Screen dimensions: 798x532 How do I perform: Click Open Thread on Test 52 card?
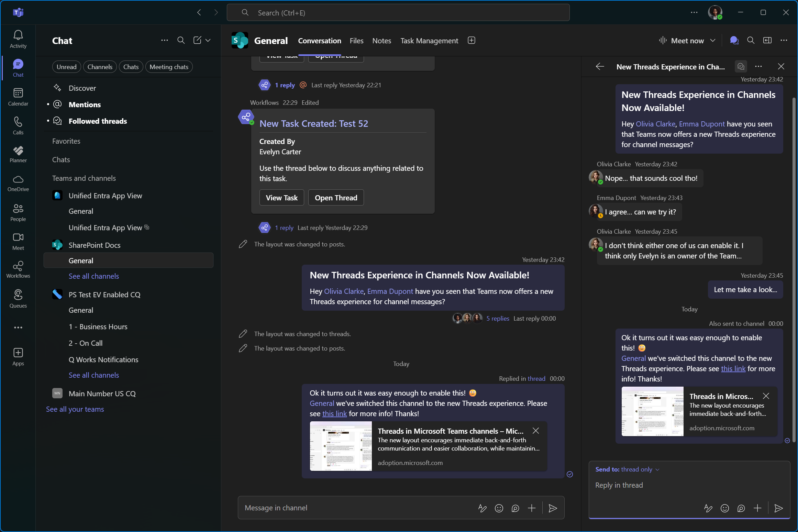pos(336,198)
